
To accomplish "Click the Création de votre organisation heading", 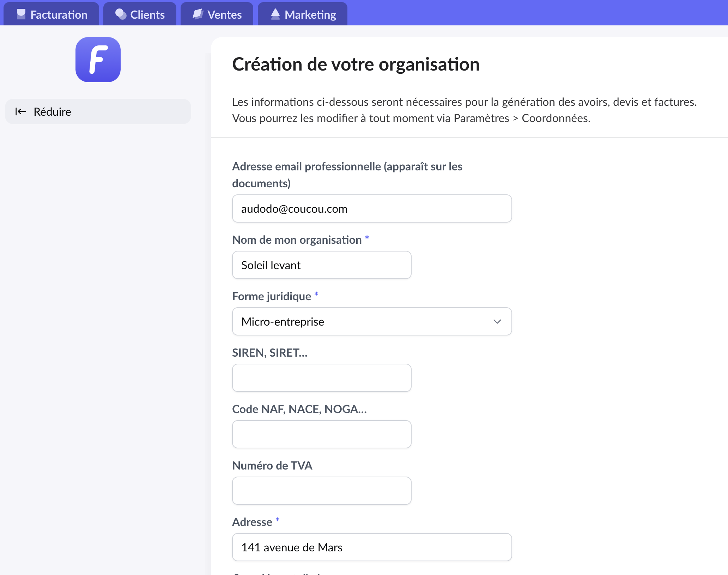I will [x=356, y=65].
